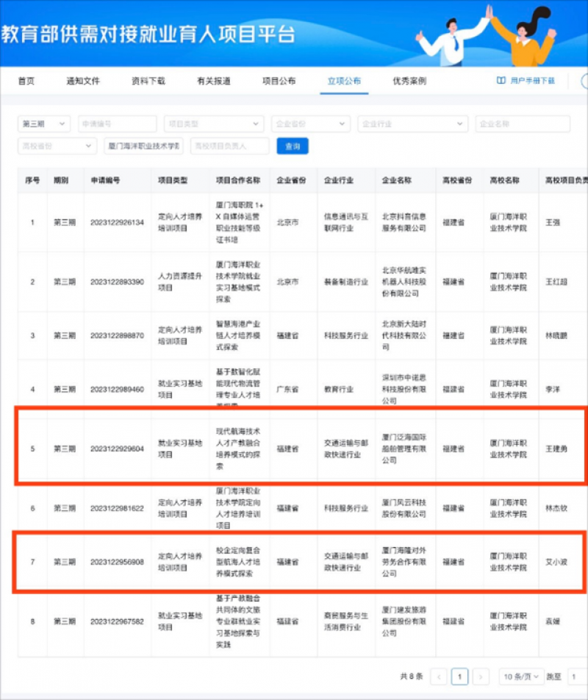The height and width of the screenshot is (700, 588).
Task: Focus the 申请编号 input field
Action: pos(117,124)
